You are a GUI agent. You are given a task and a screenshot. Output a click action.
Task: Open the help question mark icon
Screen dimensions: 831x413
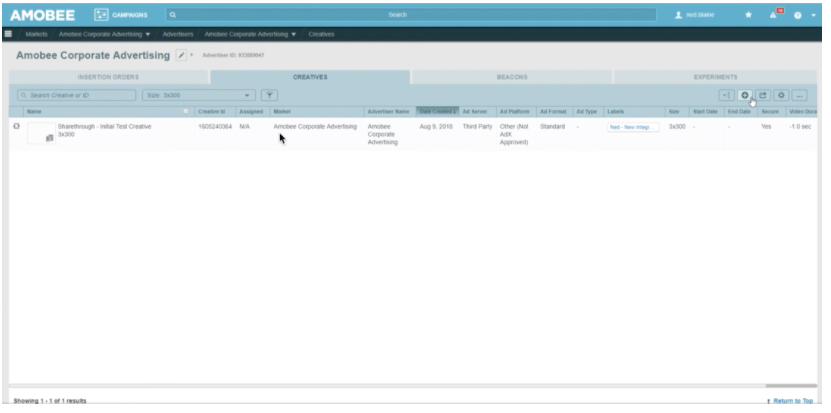797,15
